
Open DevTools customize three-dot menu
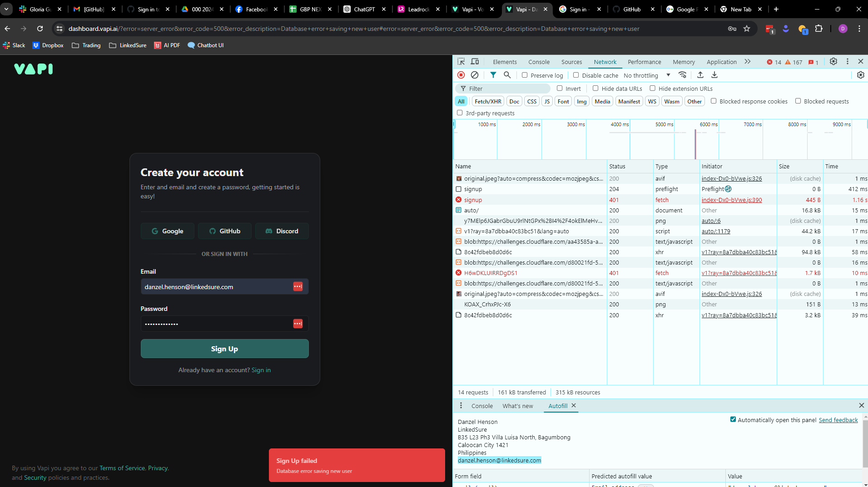pyautogui.click(x=848, y=61)
